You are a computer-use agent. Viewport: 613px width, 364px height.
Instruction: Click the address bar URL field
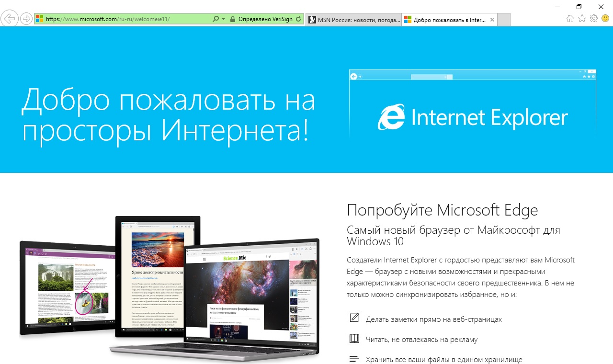tap(127, 19)
